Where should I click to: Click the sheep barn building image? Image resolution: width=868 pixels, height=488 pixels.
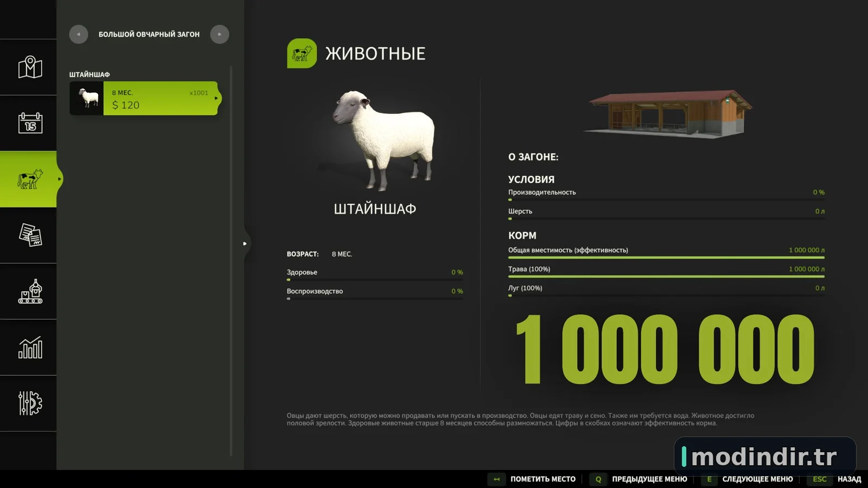[x=667, y=114]
